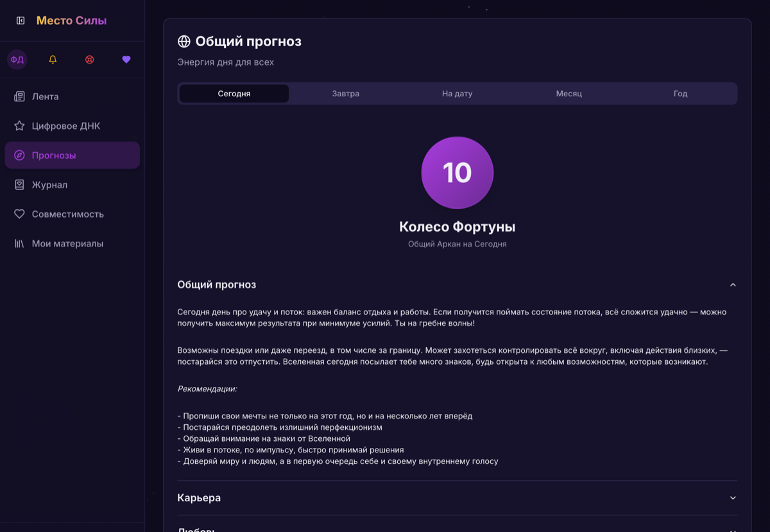Collapse the sidebar with the panel icon
The image size is (770, 532).
tap(21, 21)
